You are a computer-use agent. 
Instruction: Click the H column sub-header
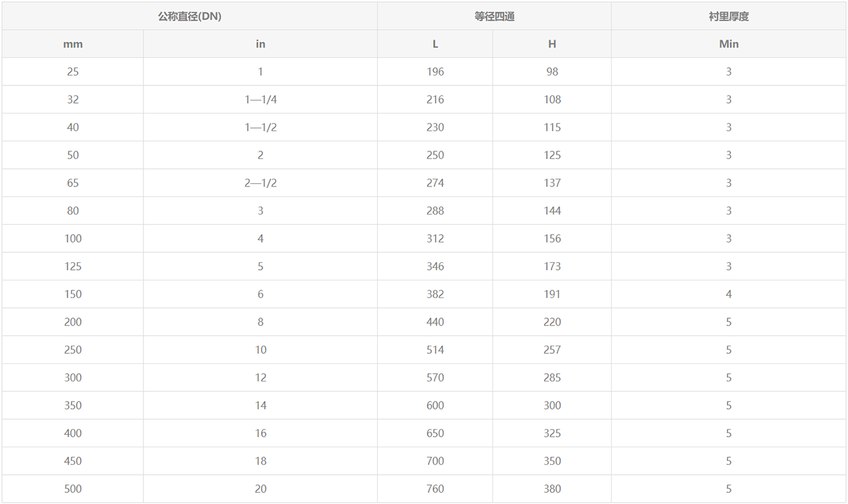pyautogui.click(x=552, y=44)
